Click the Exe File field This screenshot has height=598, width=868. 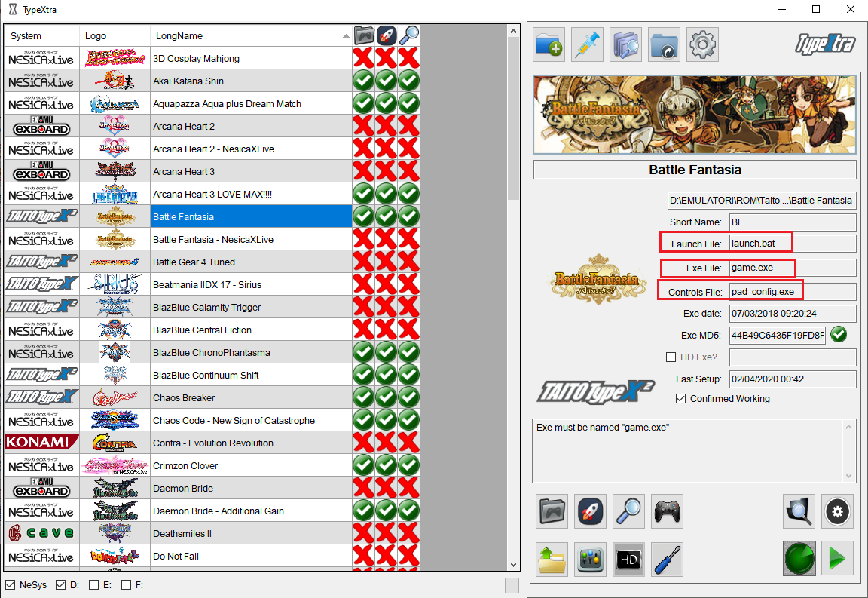(792, 268)
